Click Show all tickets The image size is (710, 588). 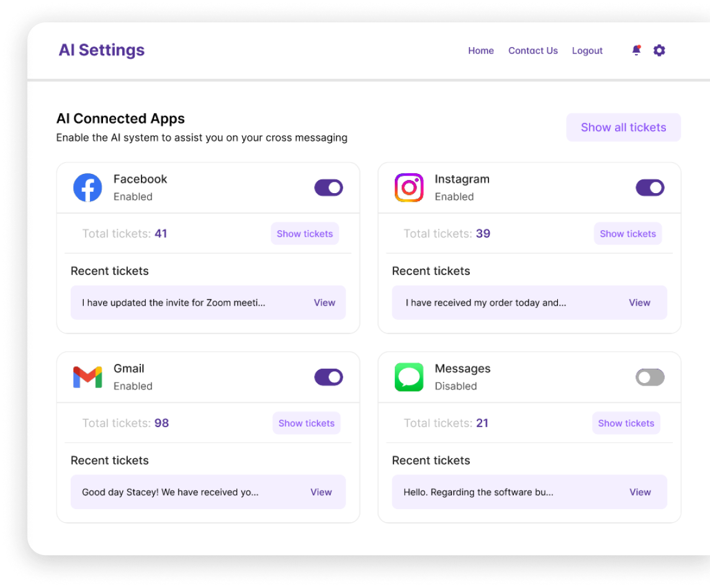point(623,127)
